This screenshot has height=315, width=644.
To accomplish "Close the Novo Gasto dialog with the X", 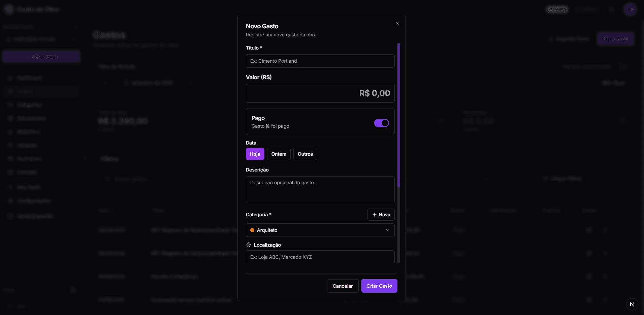I will pos(397,23).
